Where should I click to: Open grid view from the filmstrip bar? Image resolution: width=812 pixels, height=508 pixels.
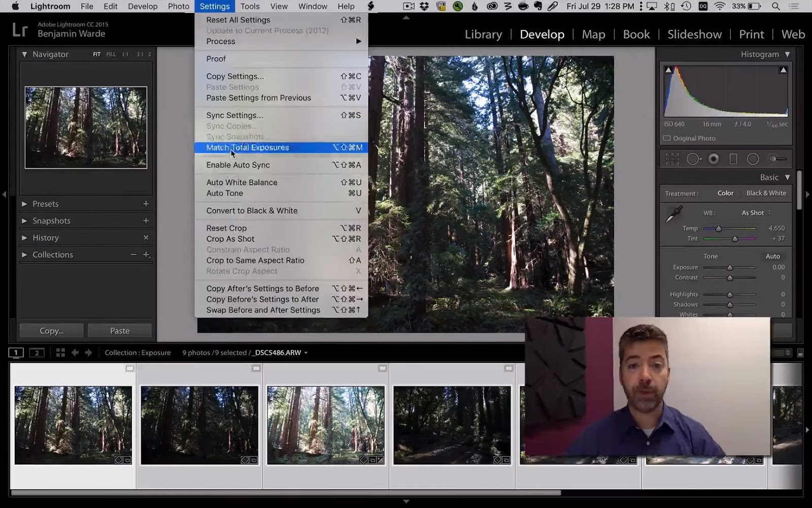60,353
